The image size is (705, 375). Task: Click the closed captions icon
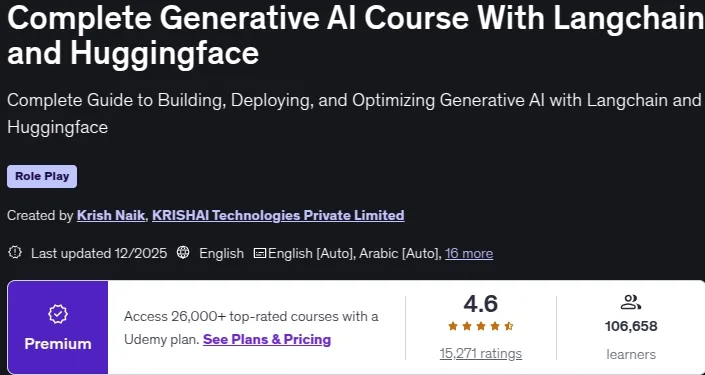click(260, 253)
